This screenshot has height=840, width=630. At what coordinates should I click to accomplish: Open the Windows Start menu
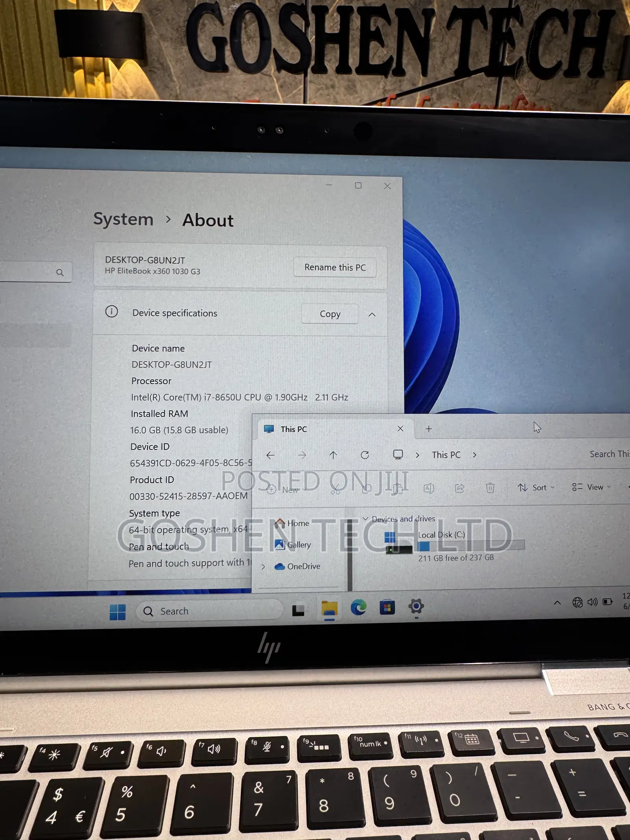[x=117, y=612]
